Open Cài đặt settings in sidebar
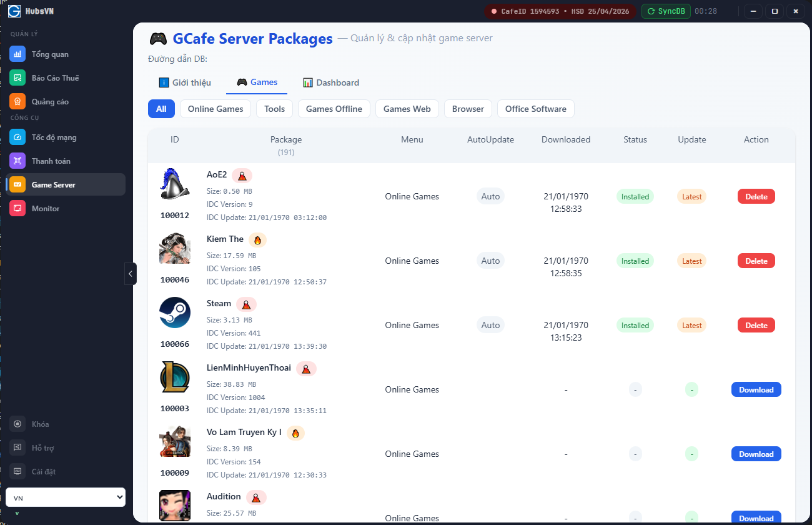 (17, 471)
